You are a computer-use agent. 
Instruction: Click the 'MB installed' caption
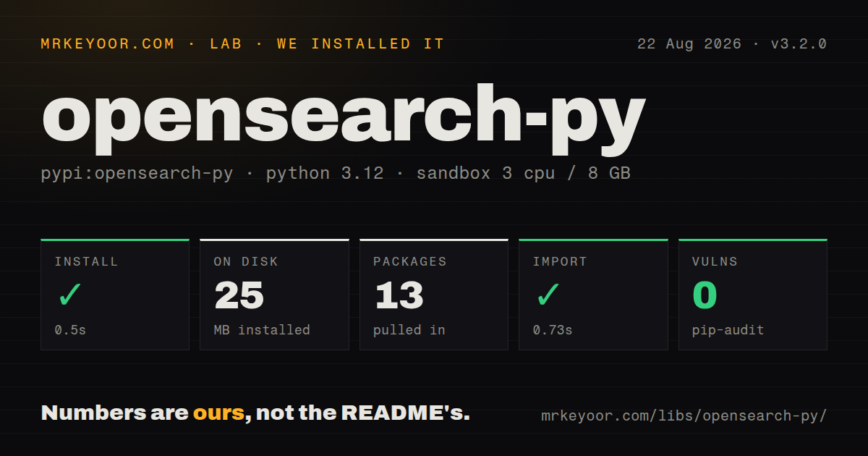[262, 330]
